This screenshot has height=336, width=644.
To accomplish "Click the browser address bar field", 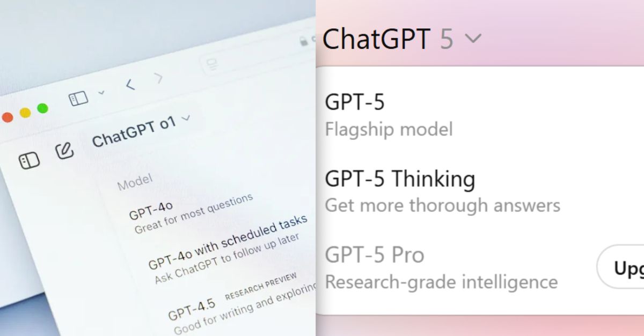I will 258,54.
